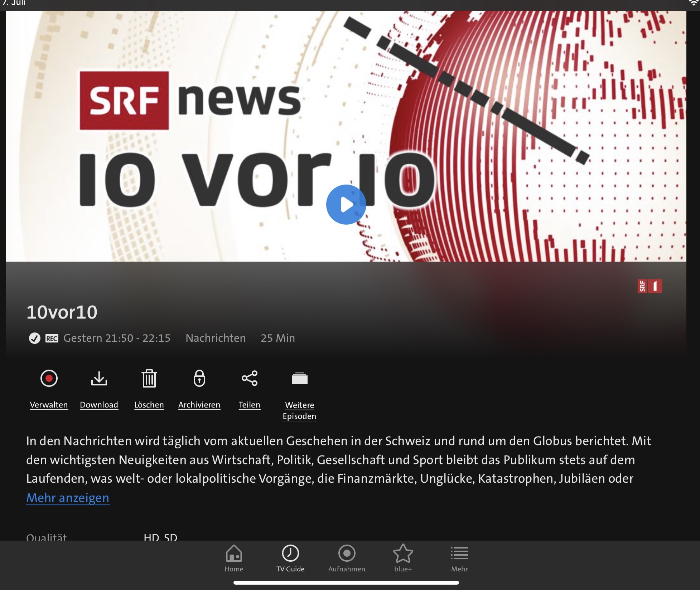Expand description with Mehr anzeigen

(x=68, y=498)
